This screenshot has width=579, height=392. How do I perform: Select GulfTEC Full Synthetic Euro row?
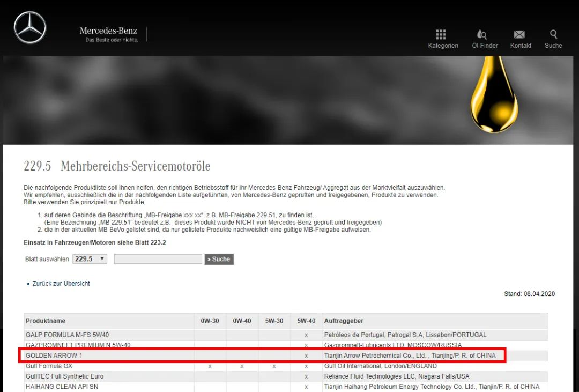coord(286,376)
